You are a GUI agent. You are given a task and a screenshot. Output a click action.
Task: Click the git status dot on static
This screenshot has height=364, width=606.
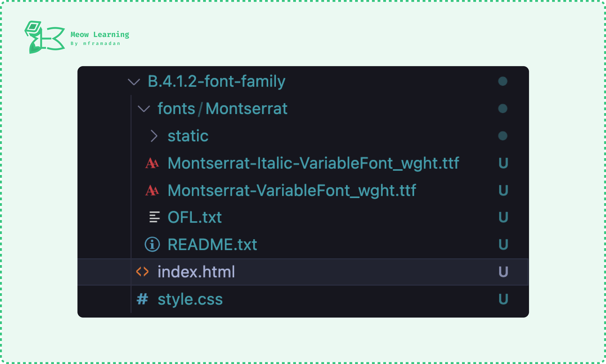click(503, 136)
